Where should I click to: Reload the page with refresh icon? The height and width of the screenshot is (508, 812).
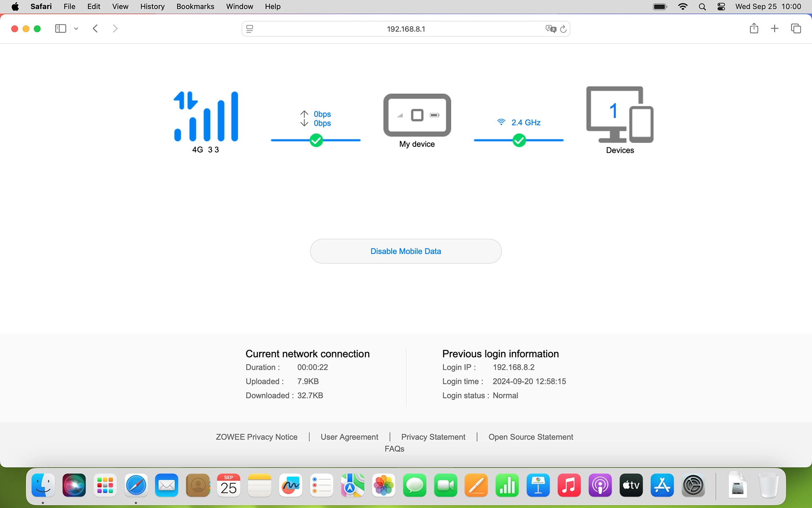pos(563,29)
